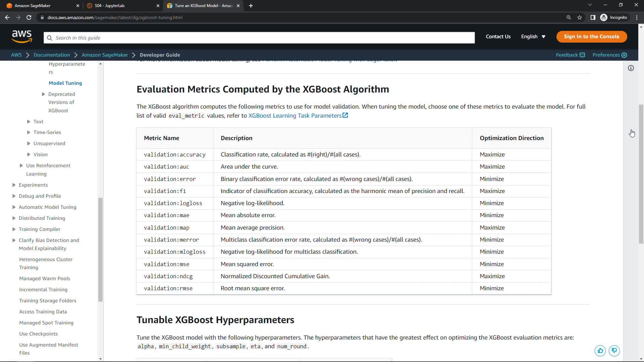Open XGBoost Learning Task Parameters link

pos(298,116)
